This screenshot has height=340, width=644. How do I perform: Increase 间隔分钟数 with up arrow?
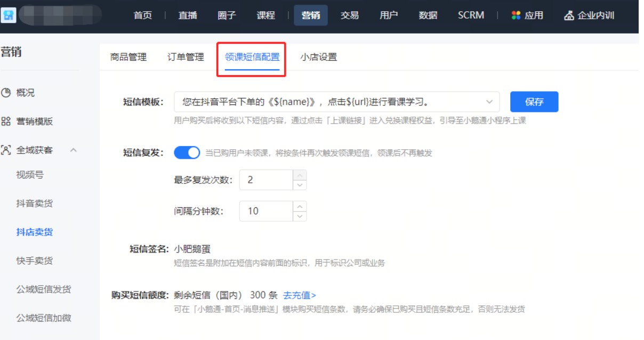(x=301, y=206)
